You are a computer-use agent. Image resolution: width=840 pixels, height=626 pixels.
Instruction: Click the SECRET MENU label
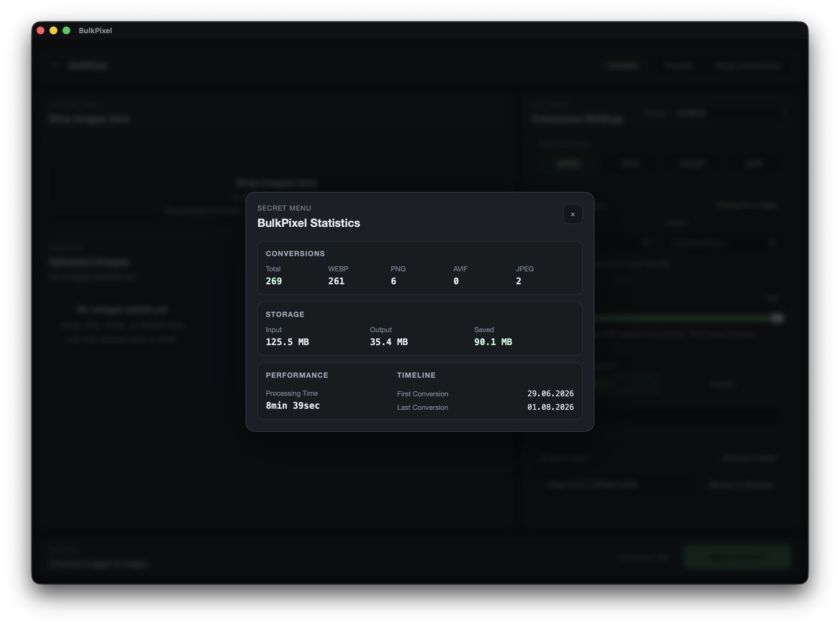coord(284,208)
